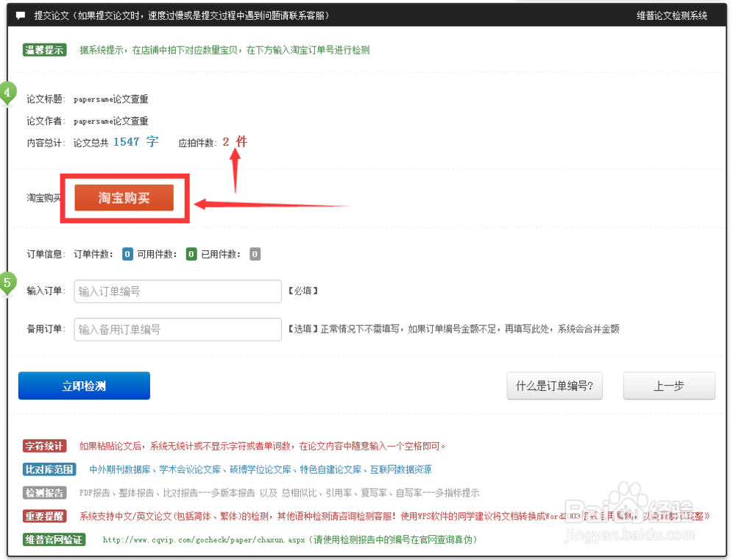Click the green step badge numbered 4
The width and height of the screenshot is (736, 560).
coord(7,93)
